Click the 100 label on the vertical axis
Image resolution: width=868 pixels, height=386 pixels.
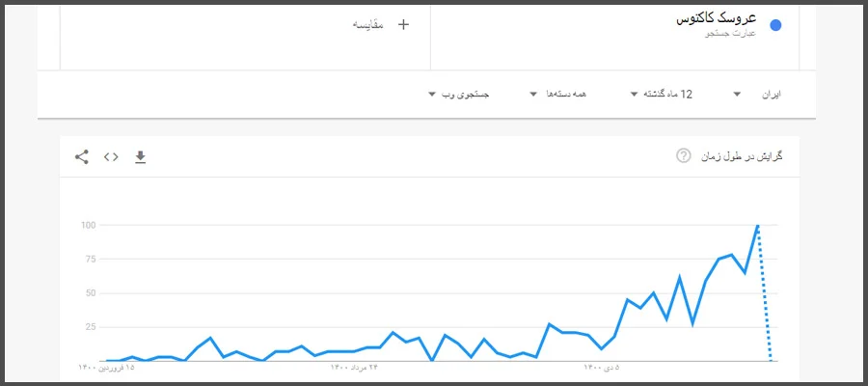[88, 225]
